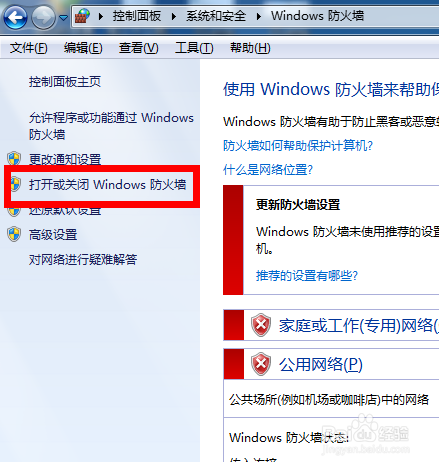Expand breadcrumb arrow after 系统和安全
Screen dimensions: 440x462
(x=259, y=16)
